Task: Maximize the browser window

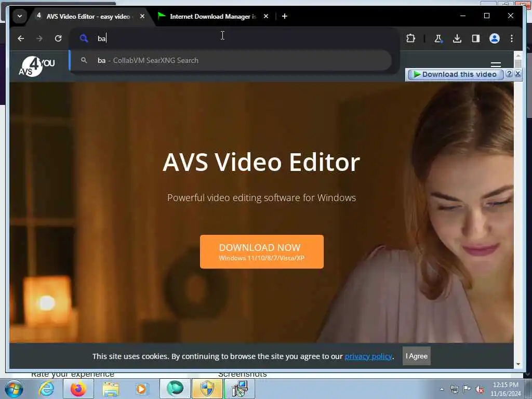Action: (x=486, y=16)
